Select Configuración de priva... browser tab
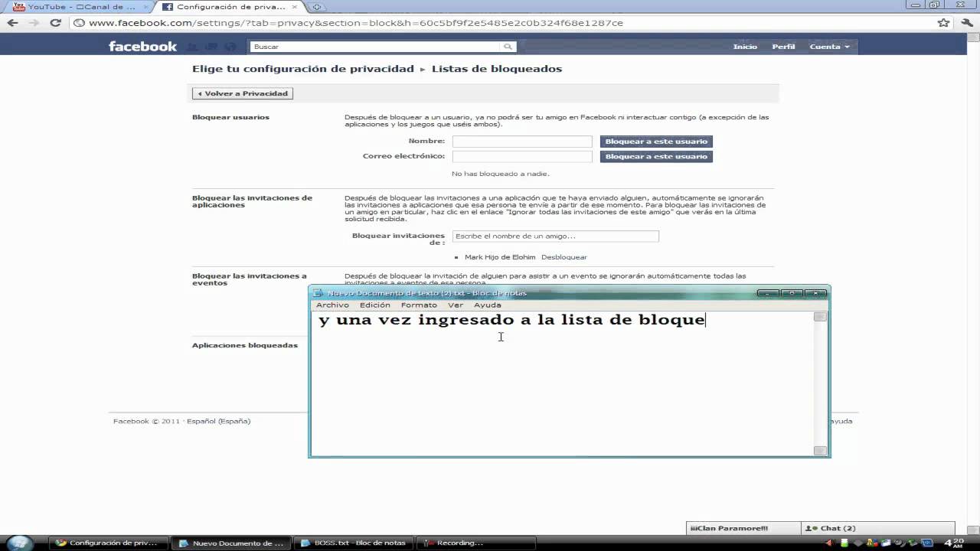 click(x=230, y=7)
